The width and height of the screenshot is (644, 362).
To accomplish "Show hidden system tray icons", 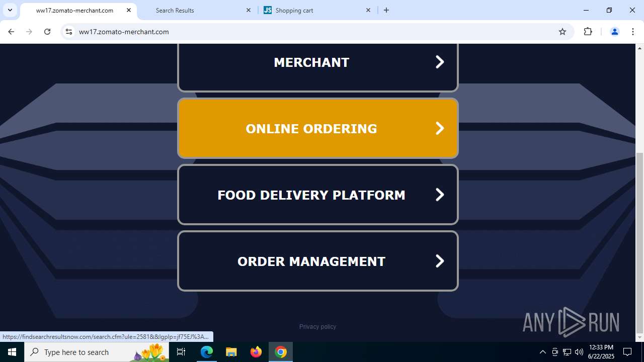I will tap(542, 352).
